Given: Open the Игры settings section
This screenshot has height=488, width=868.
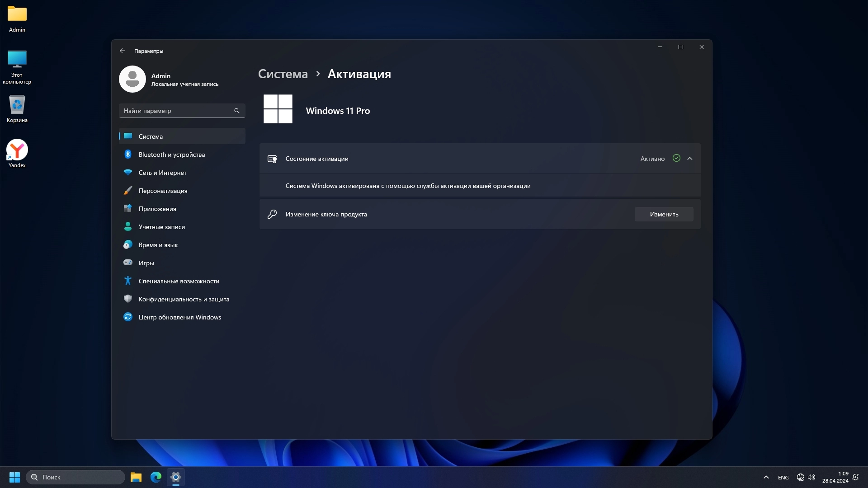Looking at the screenshot, I should point(146,263).
